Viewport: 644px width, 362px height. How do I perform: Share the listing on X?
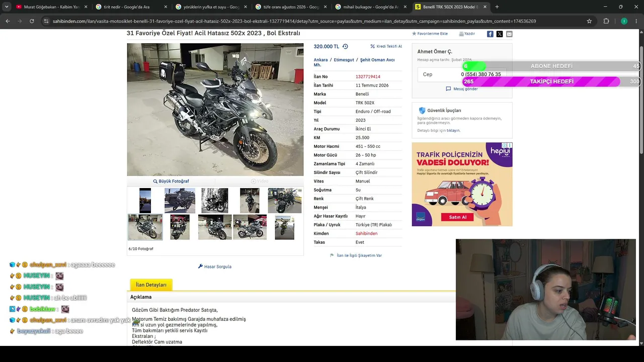[x=500, y=34]
